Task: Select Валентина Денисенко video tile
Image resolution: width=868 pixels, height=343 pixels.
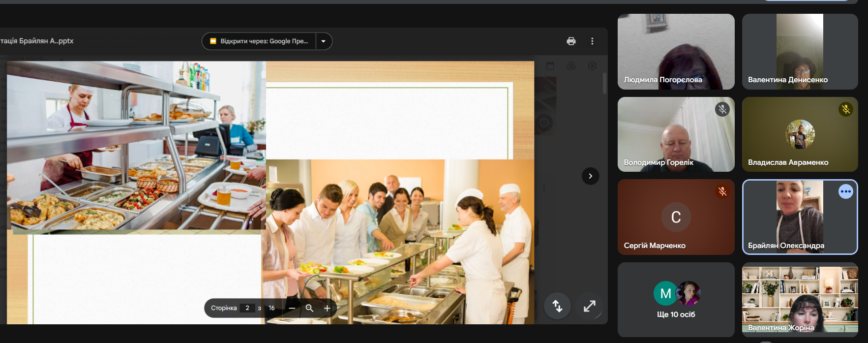Action: (800, 52)
